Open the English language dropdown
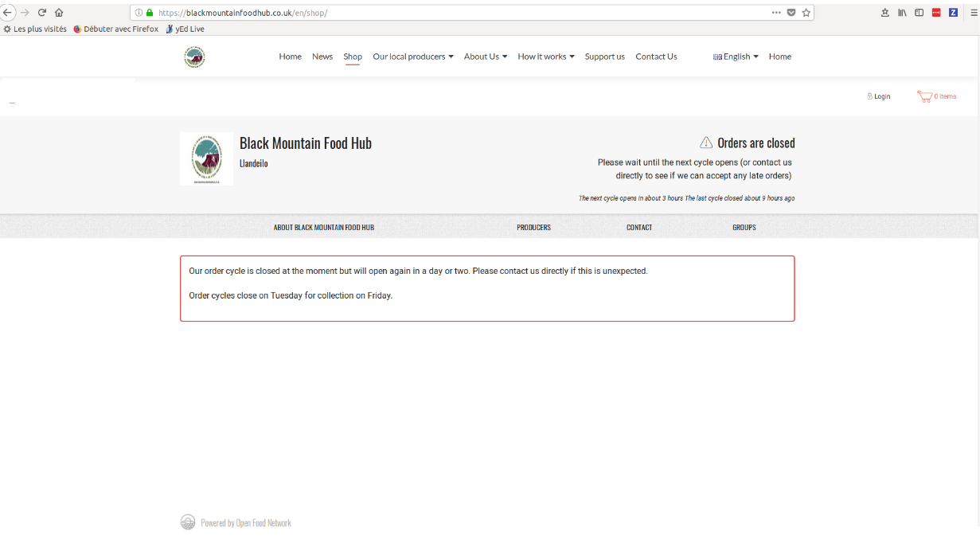This screenshot has width=980, height=539. [x=736, y=57]
